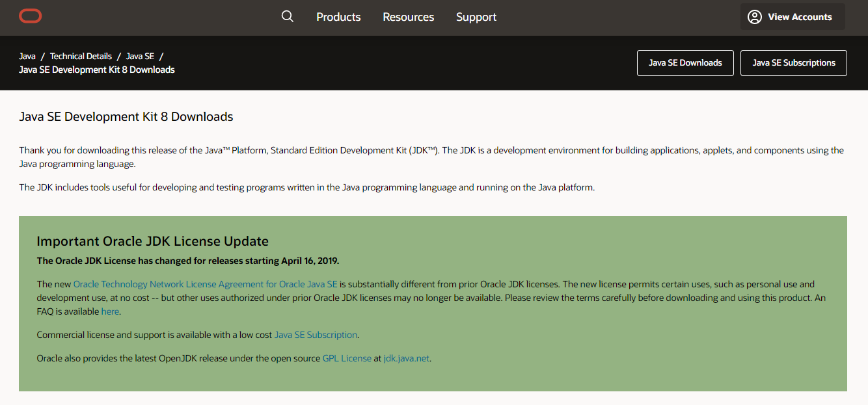Open the FAQ 'here' link
Image resolution: width=868 pixels, height=405 pixels.
(x=110, y=311)
